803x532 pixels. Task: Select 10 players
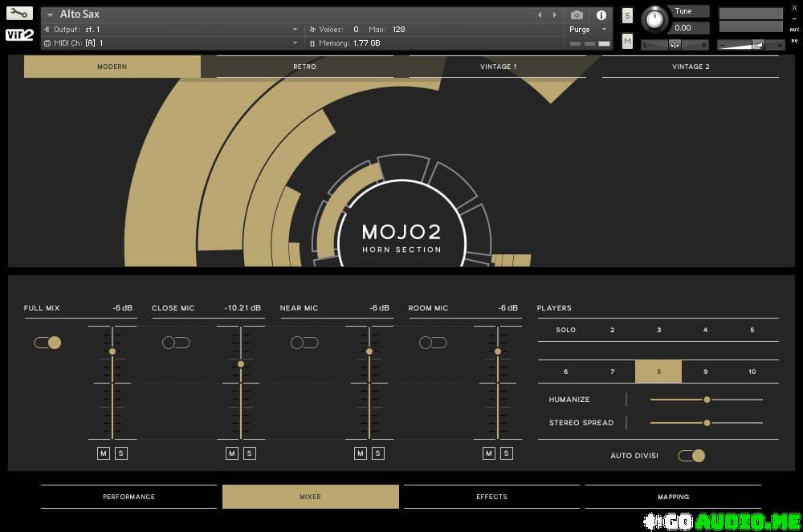(752, 372)
